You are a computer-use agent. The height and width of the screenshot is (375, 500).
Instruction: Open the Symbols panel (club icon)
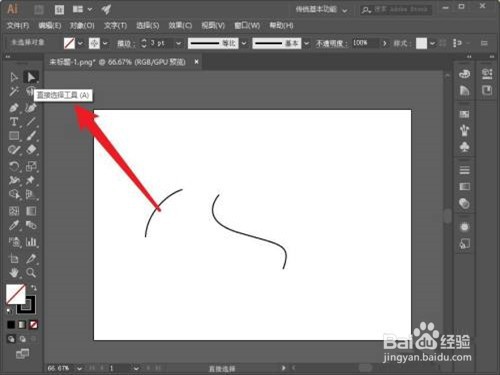(464, 147)
